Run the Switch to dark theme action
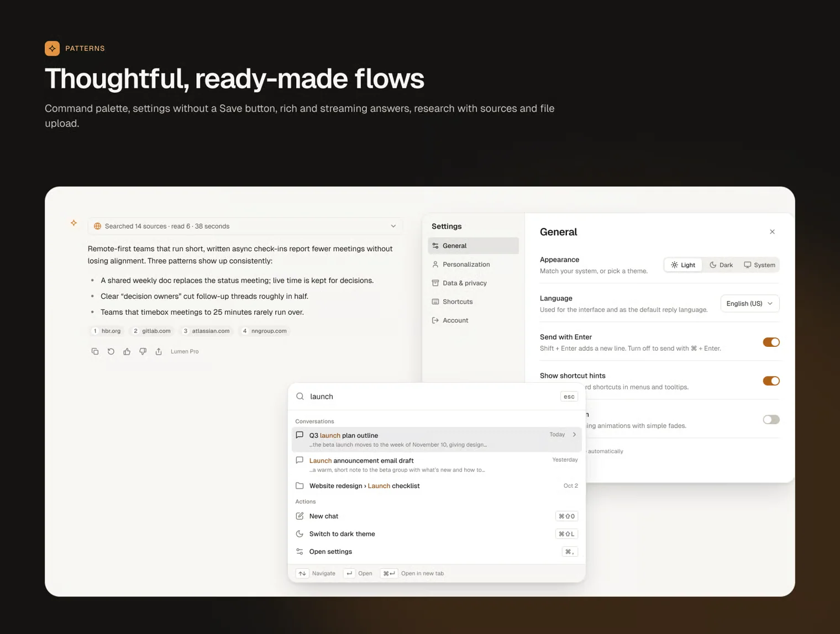840x634 pixels. [437, 534]
